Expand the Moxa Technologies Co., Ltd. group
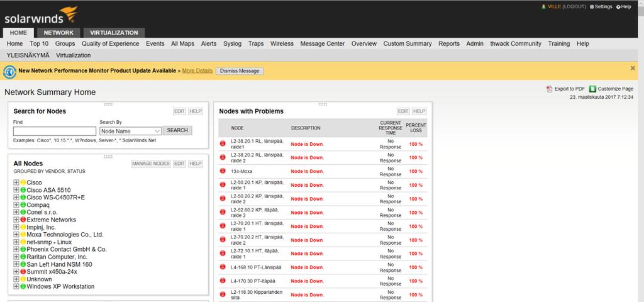 pos(16,235)
